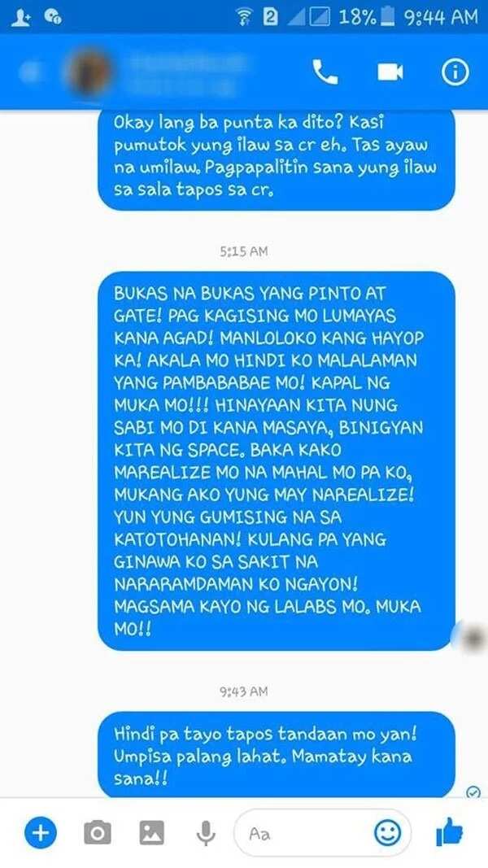Tap the 5:15 AM timestamp
This screenshot has width=488, height=868.
(243, 251)
